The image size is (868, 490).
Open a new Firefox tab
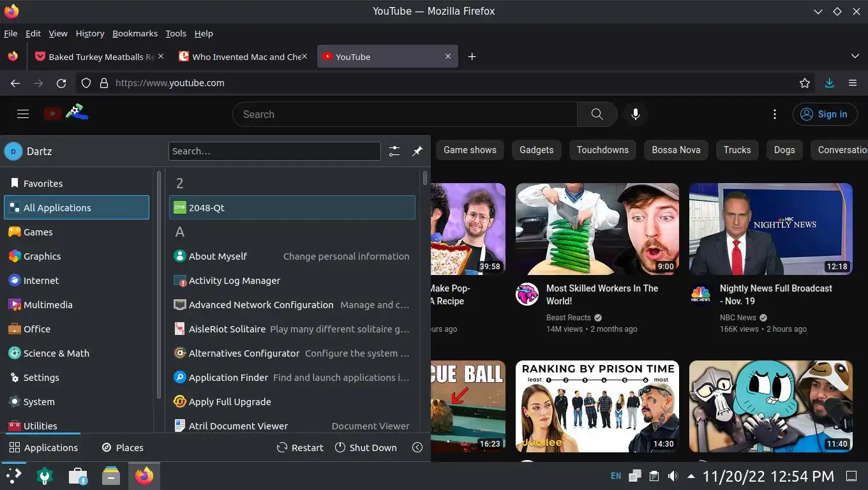472,57
